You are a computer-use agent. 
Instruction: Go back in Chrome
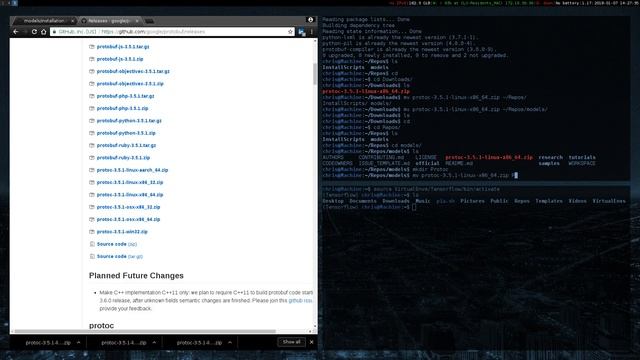[x=16, y=31]
